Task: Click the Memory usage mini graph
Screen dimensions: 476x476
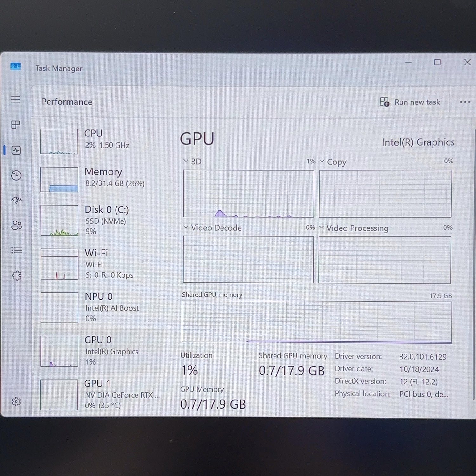Action: tap(59, 180)
